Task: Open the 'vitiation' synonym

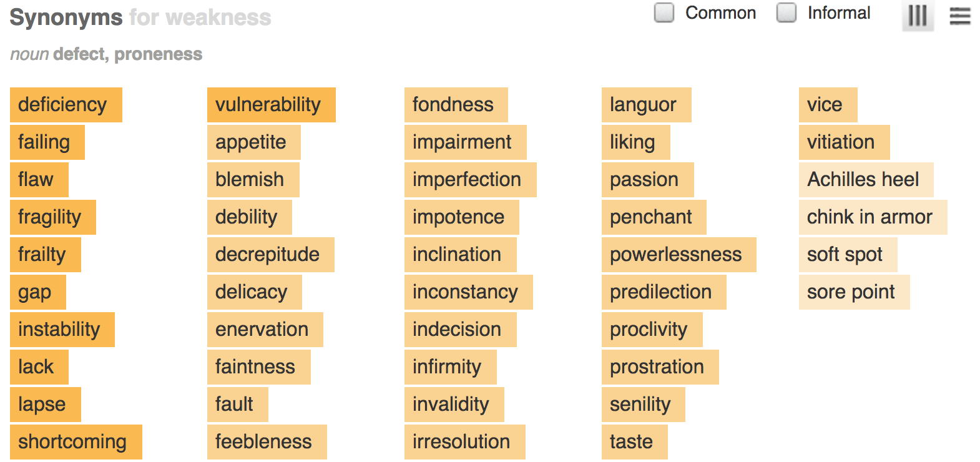Action: (x=844, y=142)
